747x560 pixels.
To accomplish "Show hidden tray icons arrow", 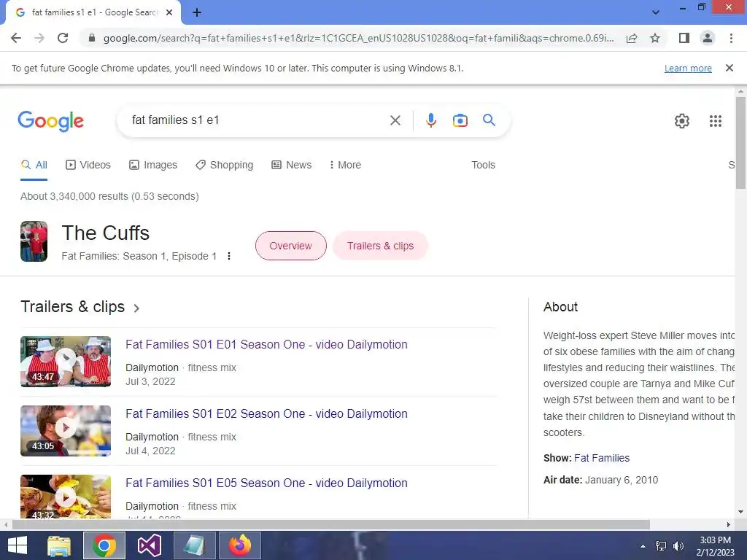I will click(x=643, y=546).
